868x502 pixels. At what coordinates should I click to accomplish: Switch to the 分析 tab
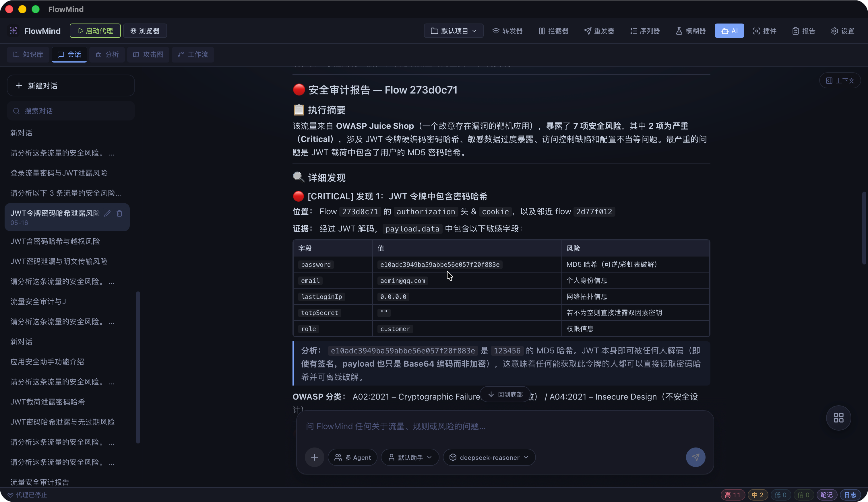pos(107,55)
